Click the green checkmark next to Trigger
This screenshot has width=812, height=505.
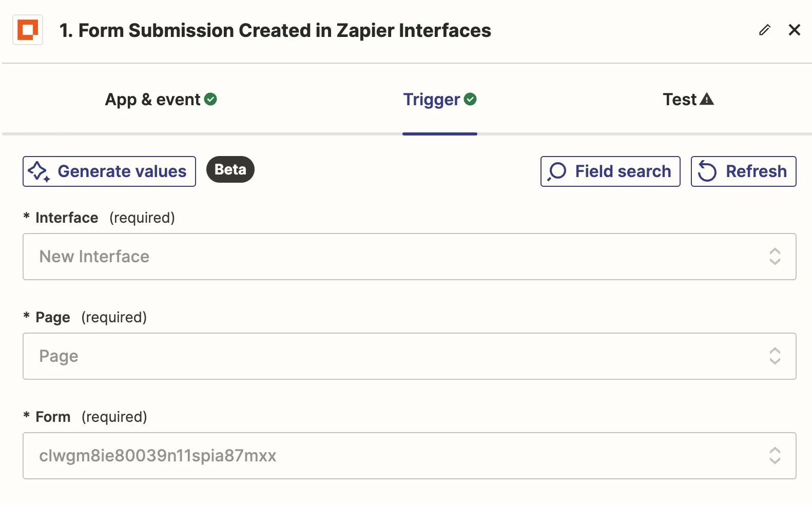(x=470, y=99)
